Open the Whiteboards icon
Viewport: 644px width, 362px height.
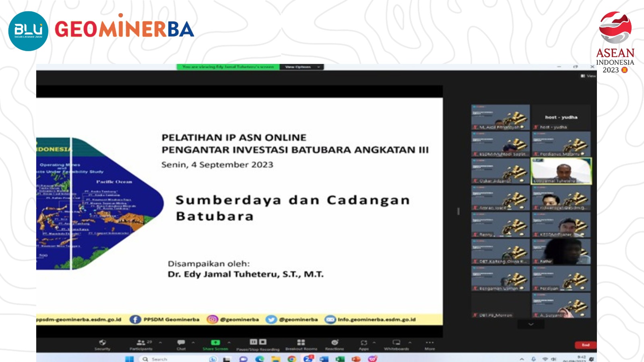396,342
